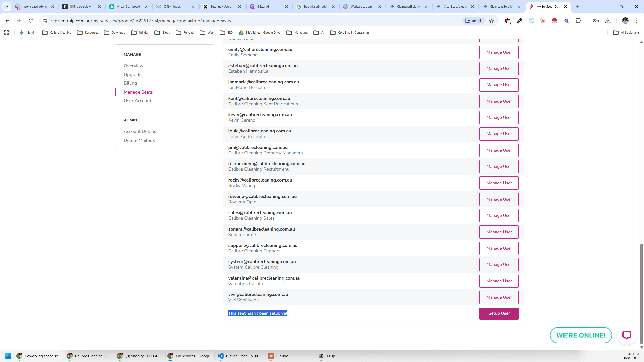This screenshot has height=362, width=644.
Task: Open Gemini bookmark
Action: (x=28, y=33)
